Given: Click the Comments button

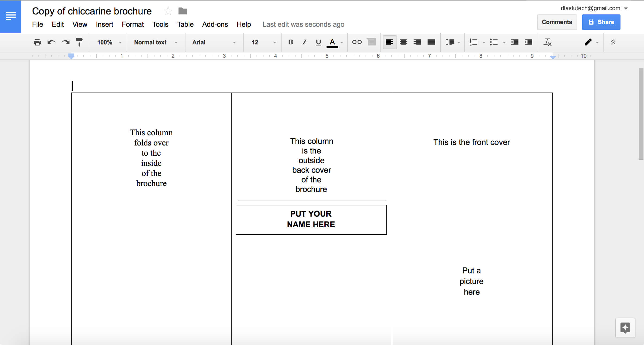Looking at the screenshot, I should pos(557,22).
